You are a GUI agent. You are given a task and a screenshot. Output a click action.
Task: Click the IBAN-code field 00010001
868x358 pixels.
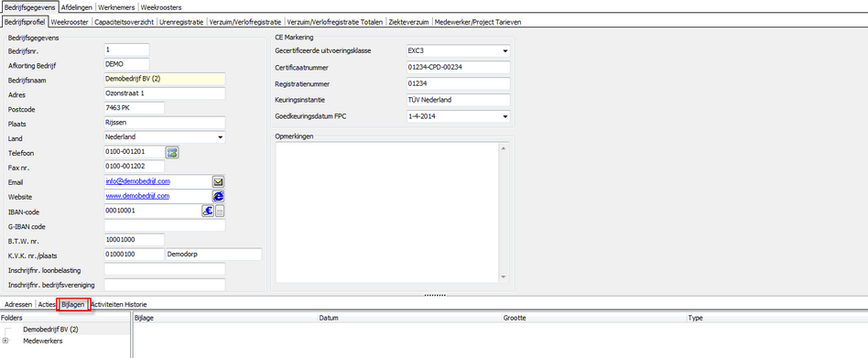[x=152, y=211]
